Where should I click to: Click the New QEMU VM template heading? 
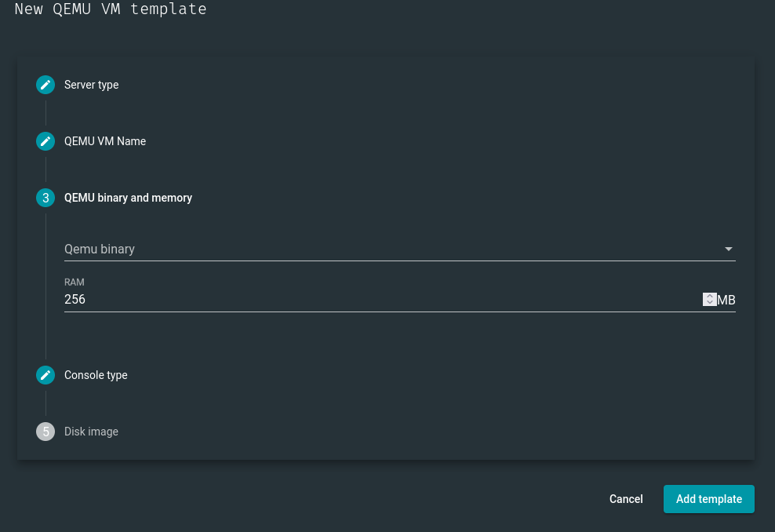[111, 10]
